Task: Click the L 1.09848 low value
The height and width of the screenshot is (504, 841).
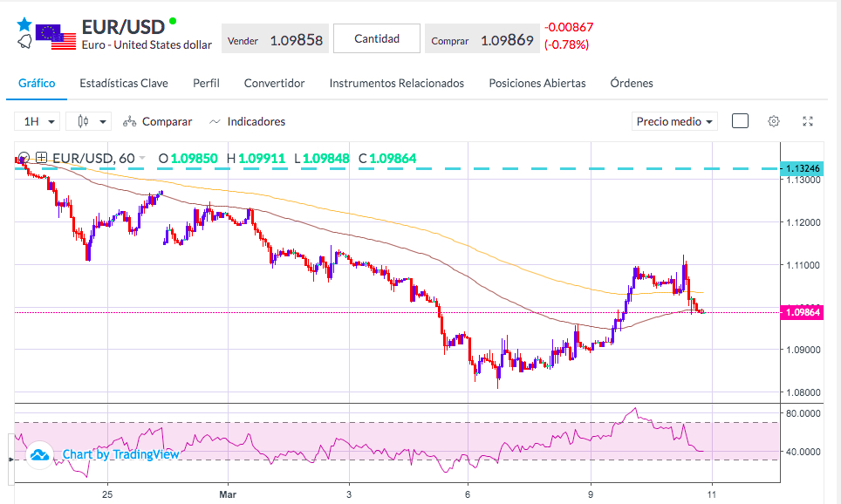Action: (x=322, y=158)
